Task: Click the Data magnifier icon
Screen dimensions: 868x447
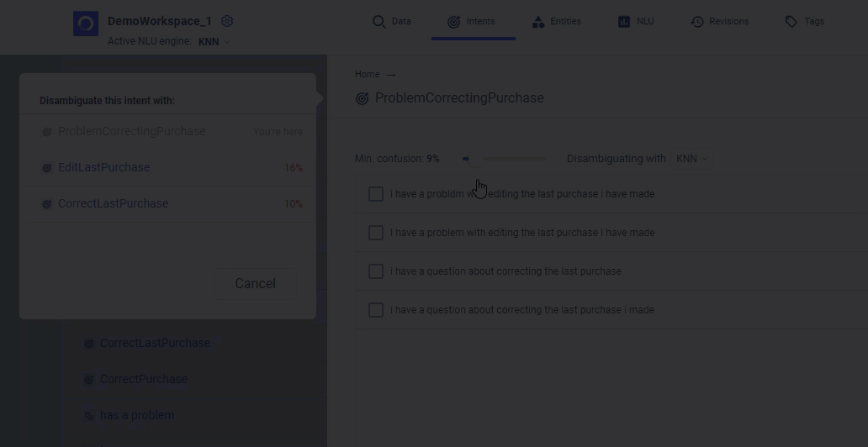Action: pyautogui.click(x=378, y=22)
